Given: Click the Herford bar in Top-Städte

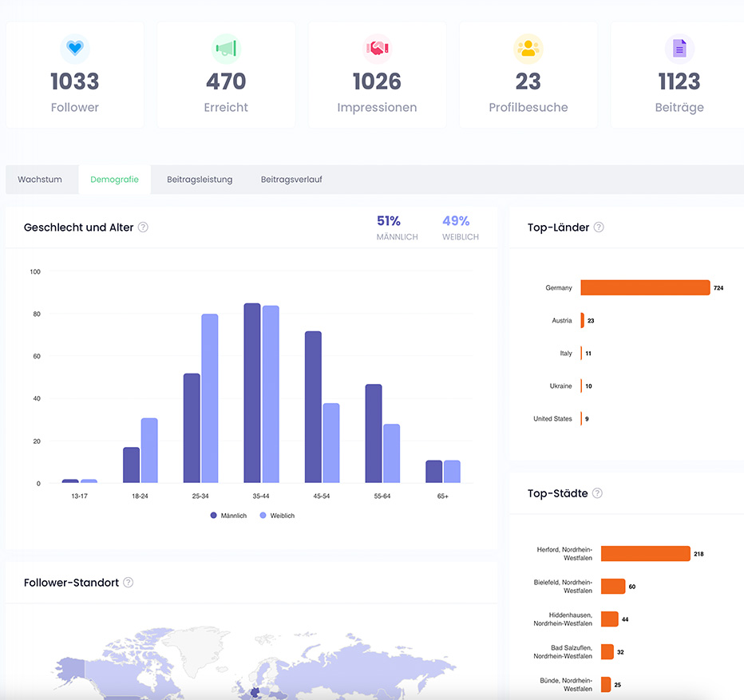Looking at the screenshot, I should [645, 553].
